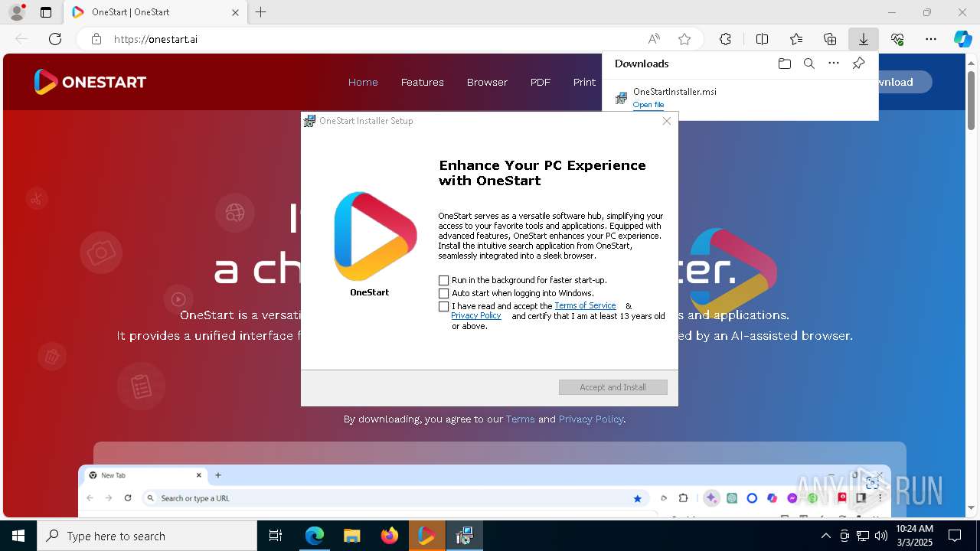Add this page to favorites star
Image resolution: width=980 pixels, height=551 pixels.
[x=684, y=39]
